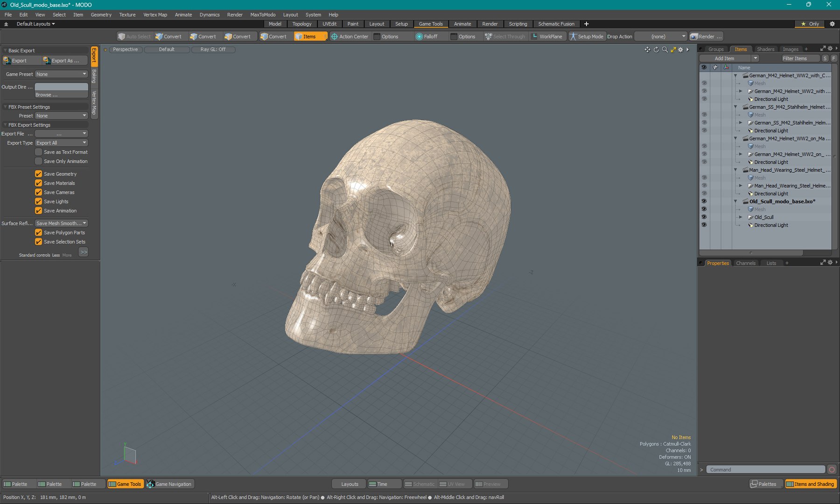Click the Select Through icon
840x504 pixels.
[489, 36]
